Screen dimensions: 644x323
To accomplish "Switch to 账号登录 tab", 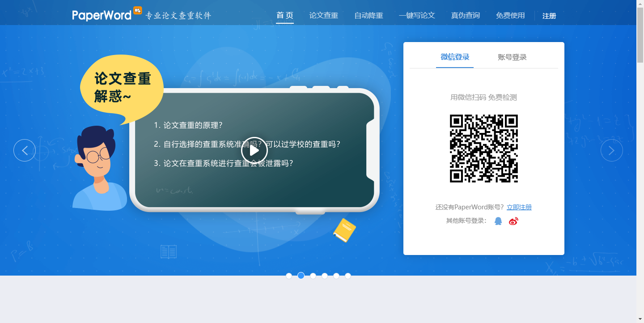I will 513,57.
